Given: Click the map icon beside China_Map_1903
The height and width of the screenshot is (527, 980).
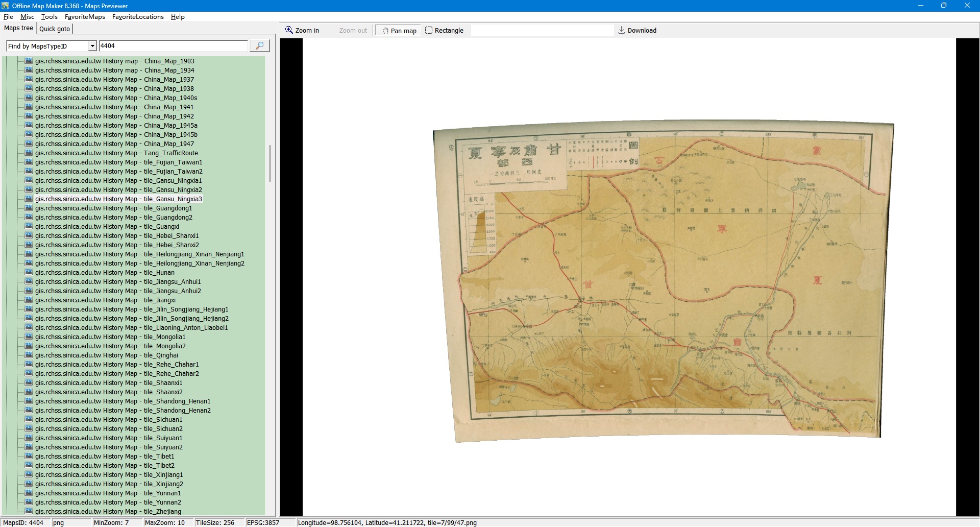Looking at the screenshot, I should point(29,61).
